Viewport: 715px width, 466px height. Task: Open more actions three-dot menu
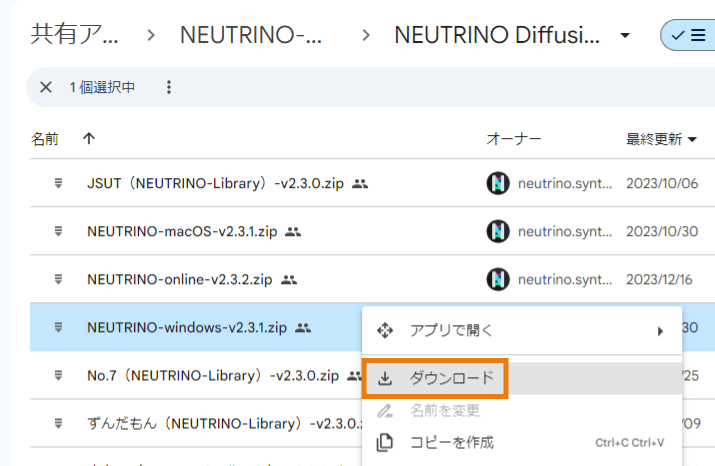[169, 87]
